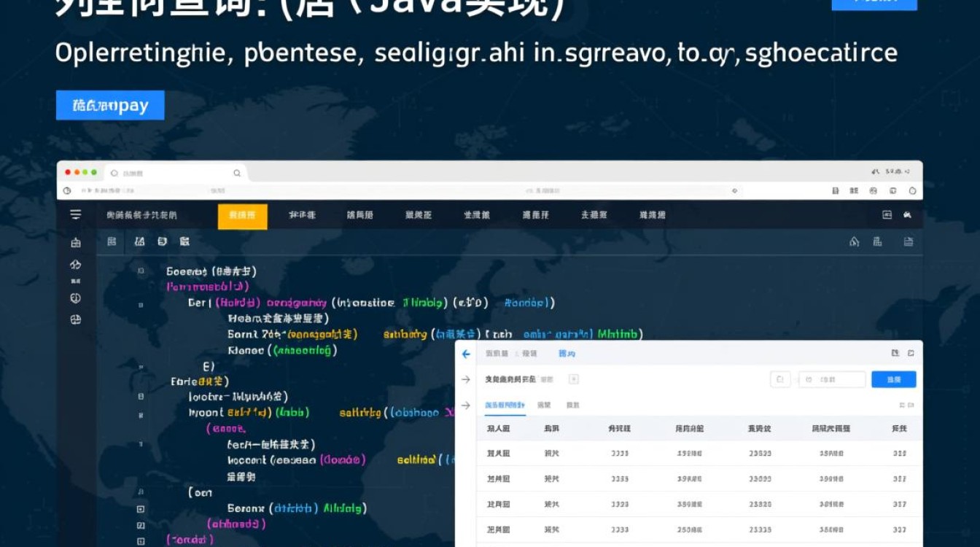Open the hamburger menu in the dark sidebar

coord(75,214)
